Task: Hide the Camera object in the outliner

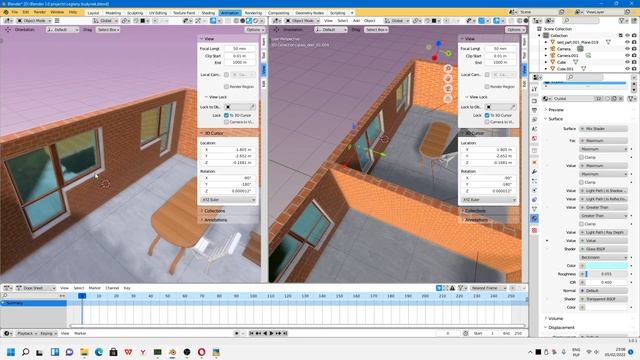Action: 627,49
